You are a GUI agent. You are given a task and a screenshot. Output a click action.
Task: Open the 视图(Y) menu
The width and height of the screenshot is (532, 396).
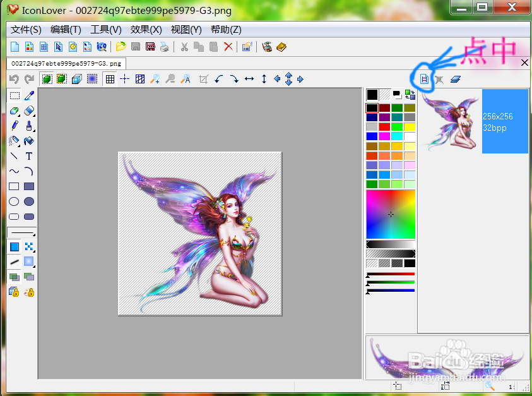point(186,30)
